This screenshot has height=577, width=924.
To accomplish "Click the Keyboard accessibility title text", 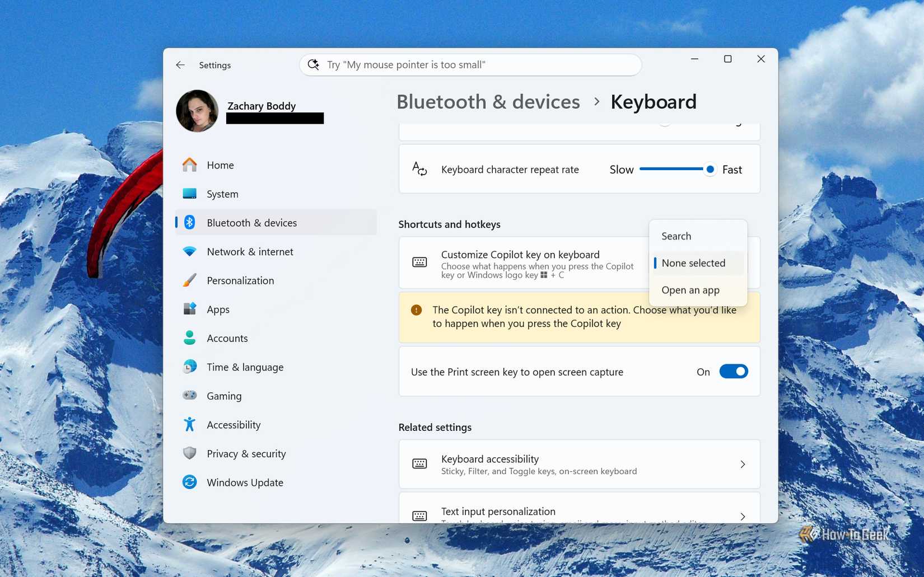I will click(490, 459).
